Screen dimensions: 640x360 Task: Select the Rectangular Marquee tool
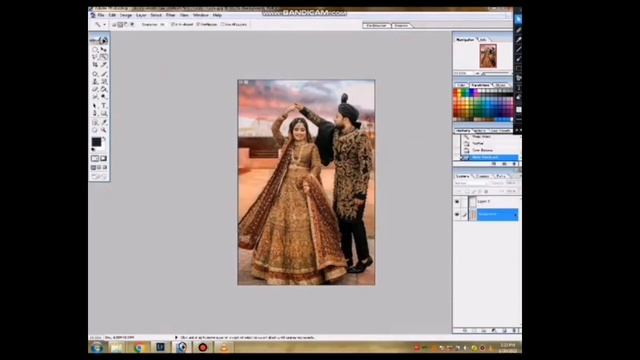(x=95, y=49)
